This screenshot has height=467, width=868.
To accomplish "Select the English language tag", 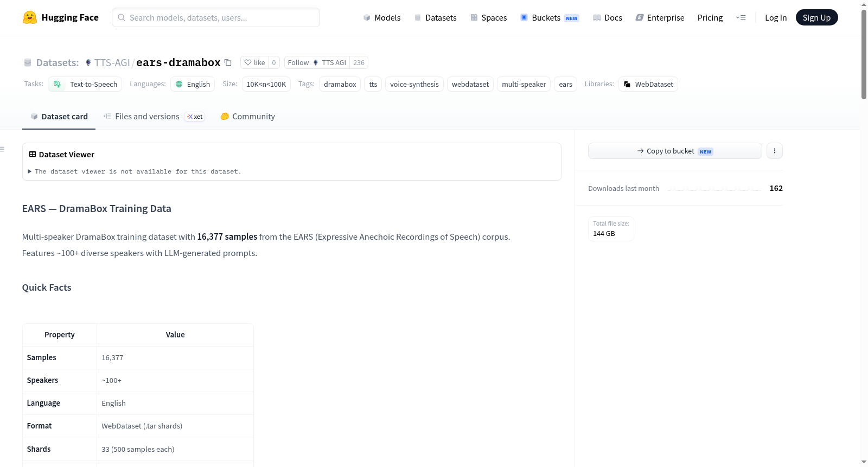I will (193, 85).
